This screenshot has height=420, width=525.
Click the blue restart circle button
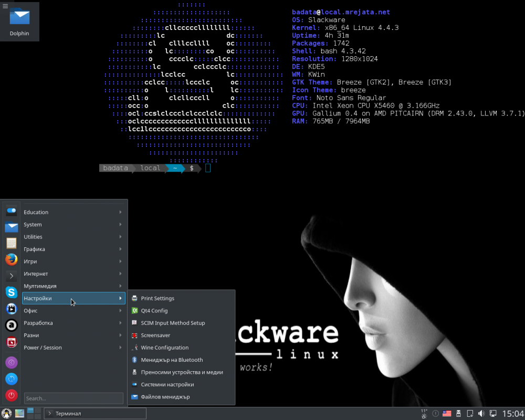(12, 379)
